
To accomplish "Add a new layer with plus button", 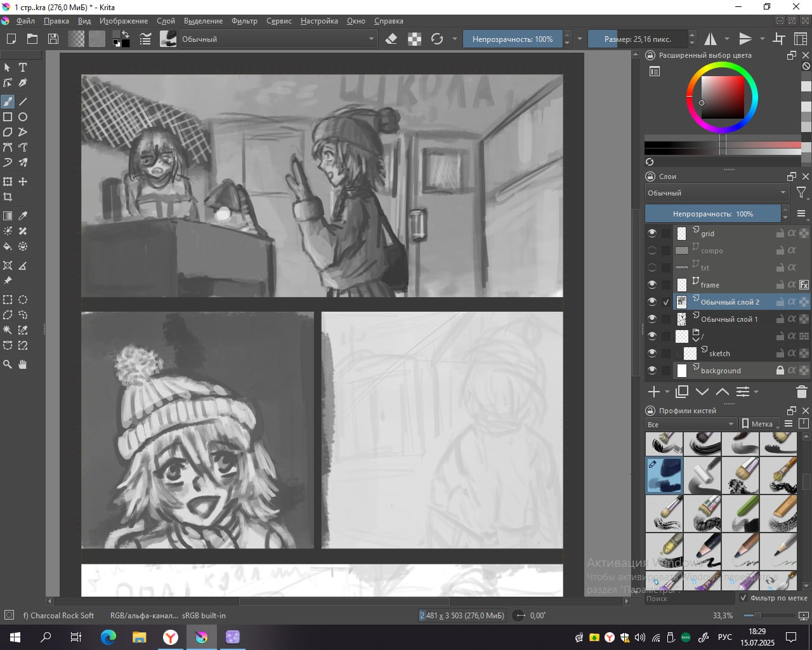I will (x=654, y=392).
